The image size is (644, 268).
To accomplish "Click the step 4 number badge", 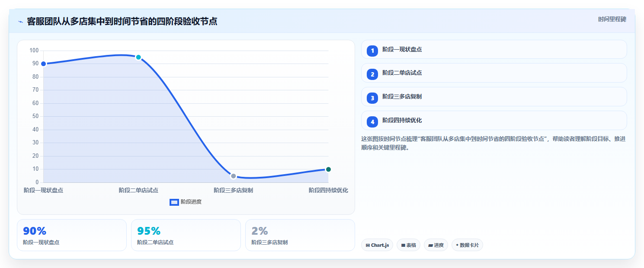I will 372,122.
